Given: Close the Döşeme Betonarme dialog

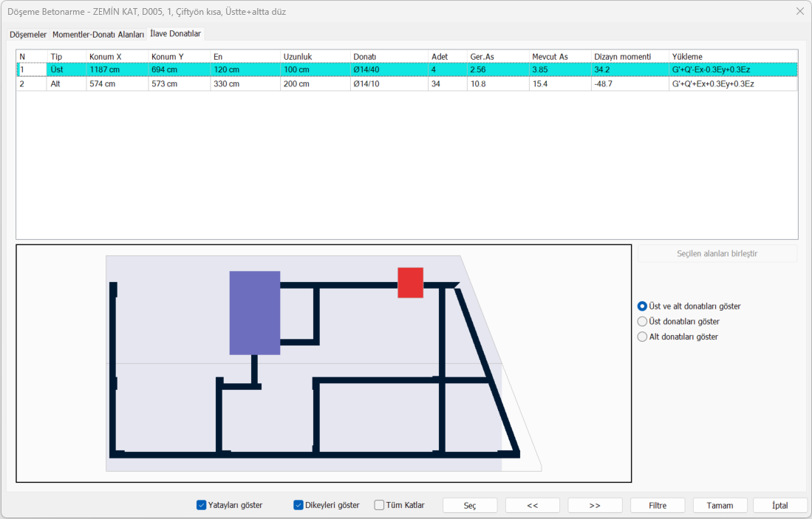Looking at the screenshot, I should pos(799,11).
